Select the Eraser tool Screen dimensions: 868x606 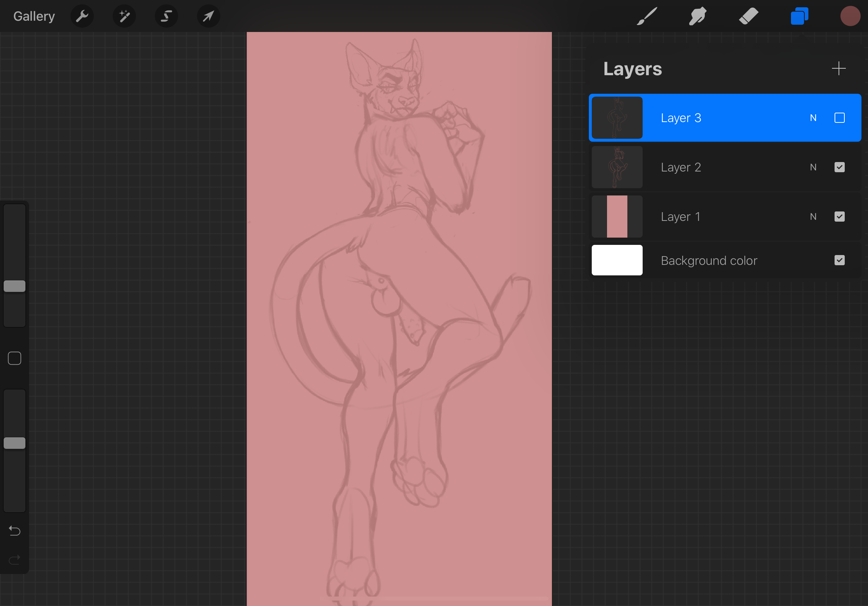coord(748,16)
